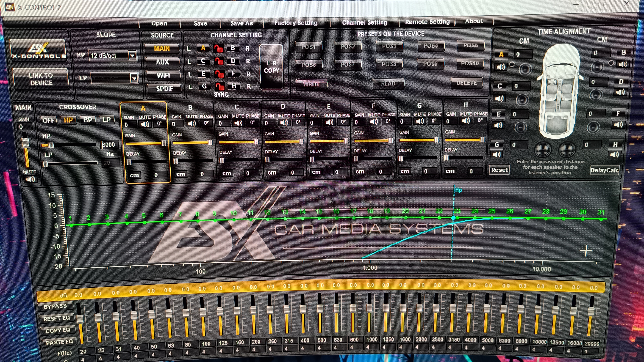The width and height of the screenshot is (644, 362).
Task: Open the cm delay unit selector for channel D
Action: 272,172
